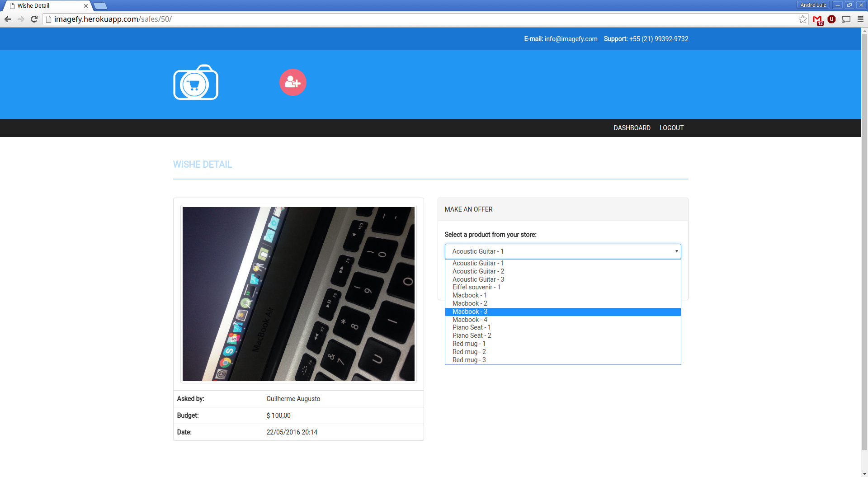Choose Macbook - 4 option
868x477 pixels.
[563, 320]
